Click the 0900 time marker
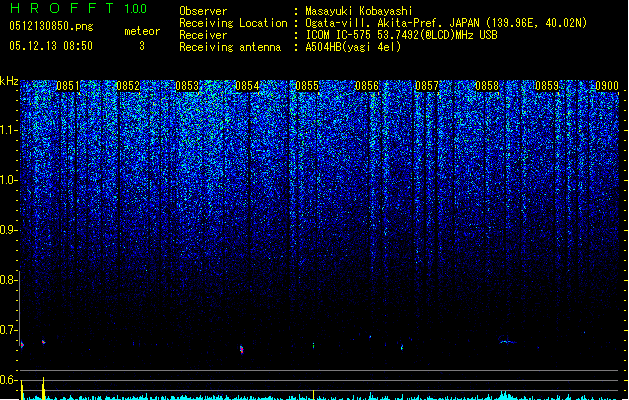Image resolution: width=629 pixels, height=400 pixels. pos(607,86)
